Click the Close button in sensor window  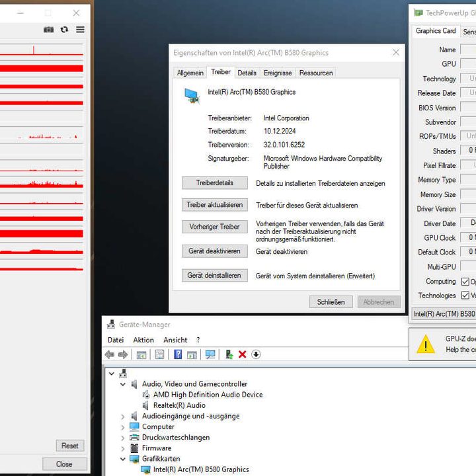tap(64, 464)
